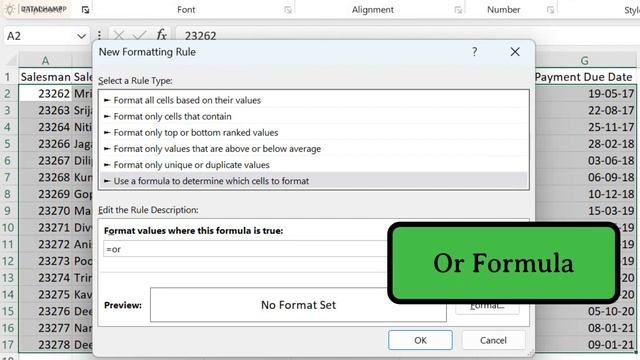Click formula bar options dots

click(x=99, y=36)
